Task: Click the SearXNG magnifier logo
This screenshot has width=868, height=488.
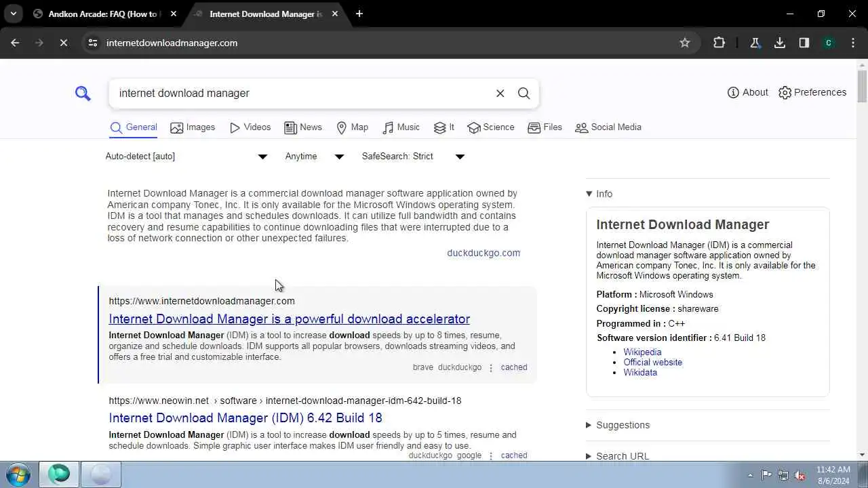Action: tap(83, 93)
